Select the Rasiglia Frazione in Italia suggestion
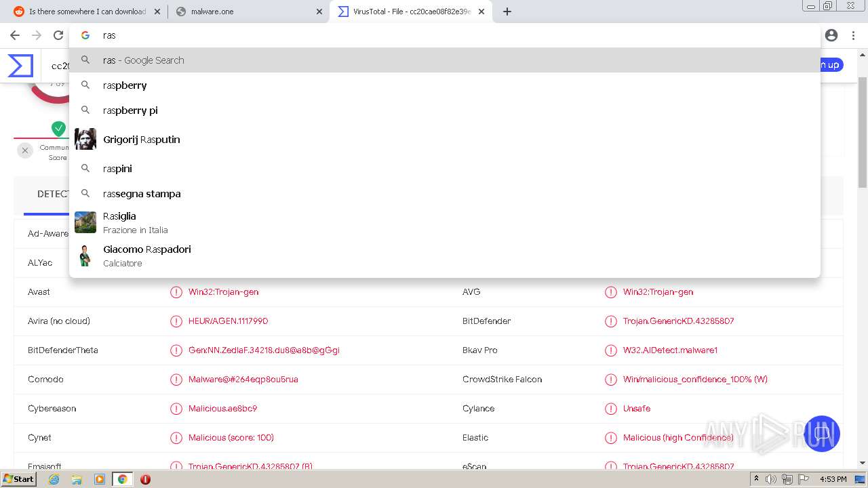Image resolution: width=868 pixels, height=488 pixels. click(444, 222)
